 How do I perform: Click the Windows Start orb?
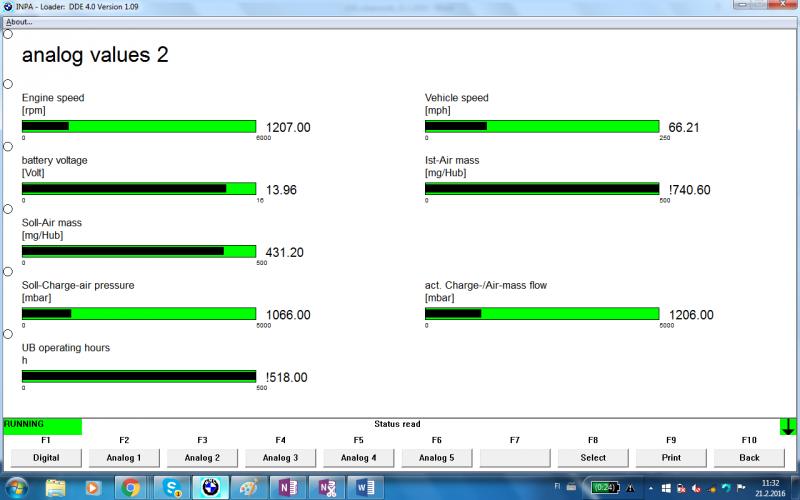click(17, 488)
